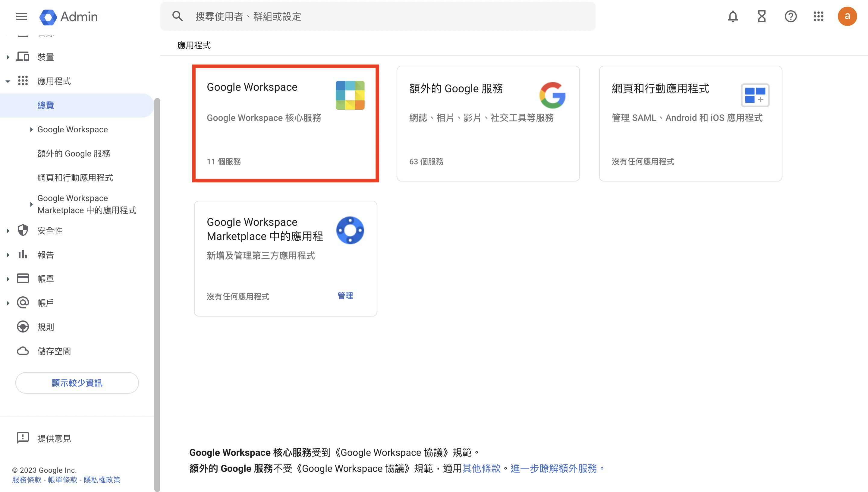Viewport: 868px width, 492px height.
Task: Open the Google apps grid launcher
Action: point(818,16)
